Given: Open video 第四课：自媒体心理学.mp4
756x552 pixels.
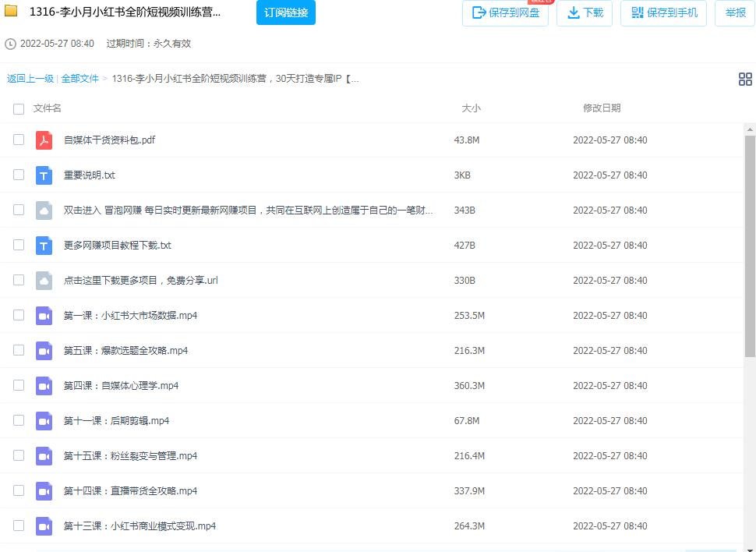Looking at the screenshot, I should point(121,386).
